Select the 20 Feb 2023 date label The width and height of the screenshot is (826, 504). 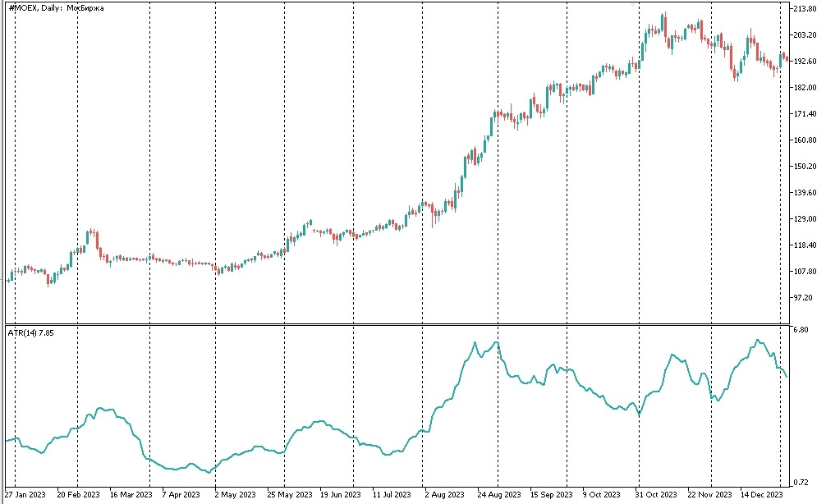[78, 494]
